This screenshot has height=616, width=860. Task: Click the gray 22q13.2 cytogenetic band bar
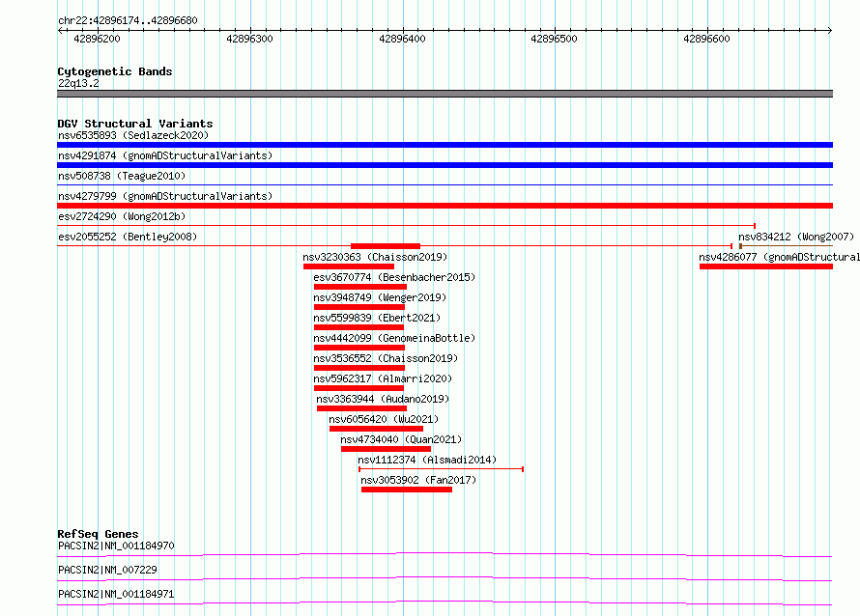(x=444, y=94)
